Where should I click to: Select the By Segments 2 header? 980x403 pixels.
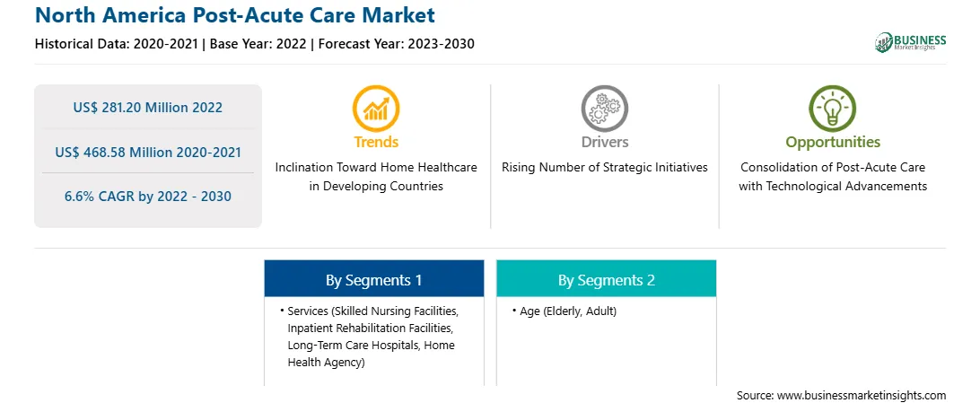[607, 278]
